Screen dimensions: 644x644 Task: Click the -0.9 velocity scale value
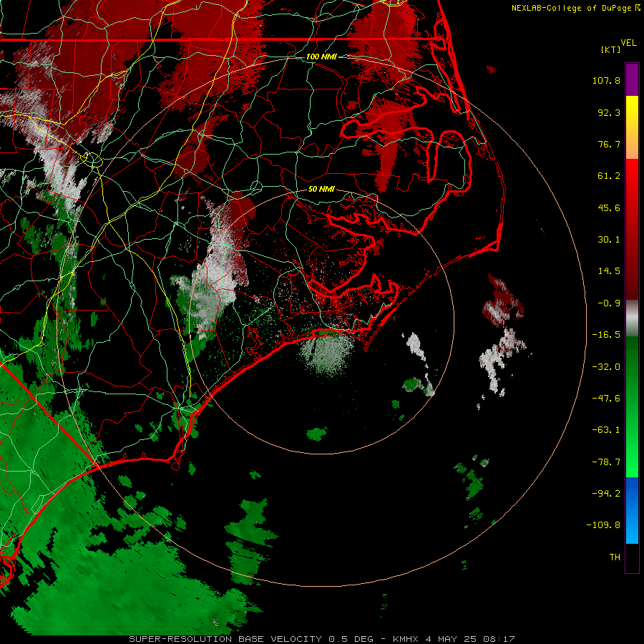(609, 303)
